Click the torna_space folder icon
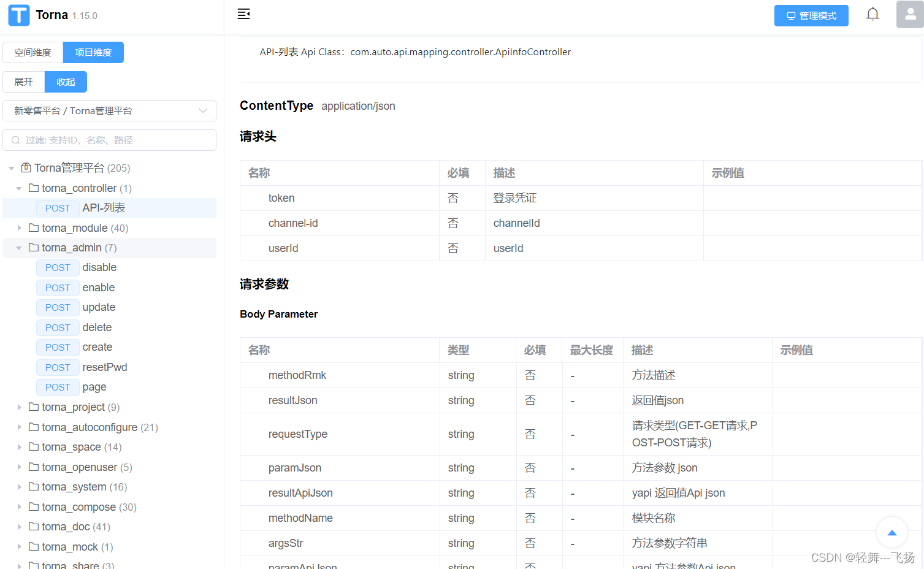Viewport: 924px width, 569px height. (34, 446)
